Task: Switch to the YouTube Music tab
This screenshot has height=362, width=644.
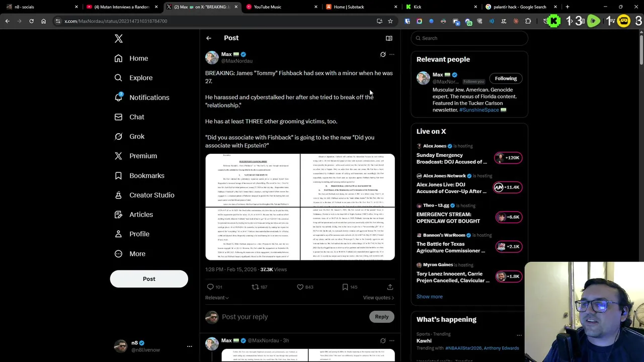Action: (x=282, y=7)
